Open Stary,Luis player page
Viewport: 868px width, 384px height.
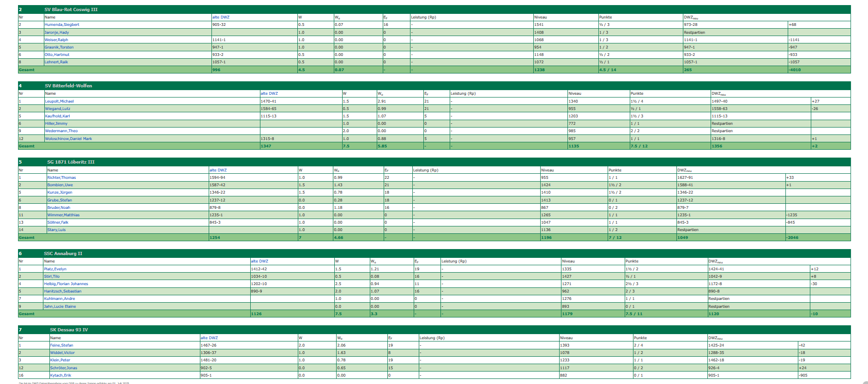56,230
